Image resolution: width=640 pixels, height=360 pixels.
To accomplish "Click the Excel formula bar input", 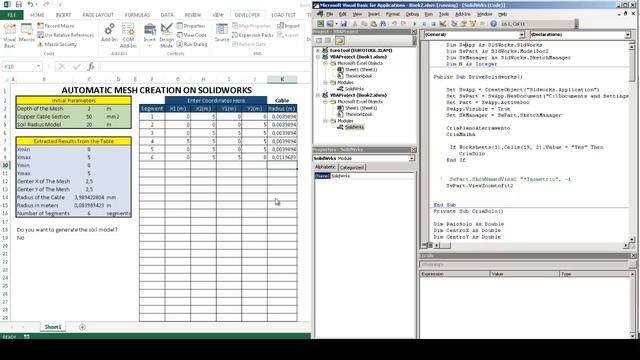I will (x=205, y=66).
